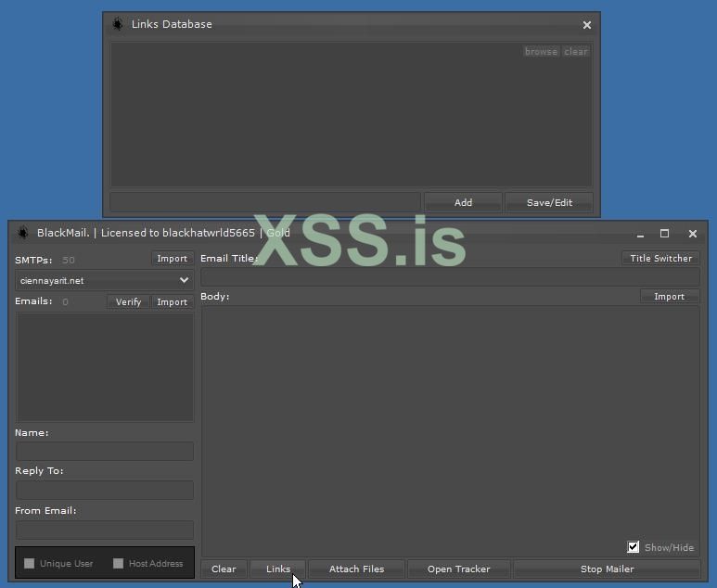This screenshot has height=588, width=717.
Task: Click Attach Files
Action: click(x=357, y=569)
